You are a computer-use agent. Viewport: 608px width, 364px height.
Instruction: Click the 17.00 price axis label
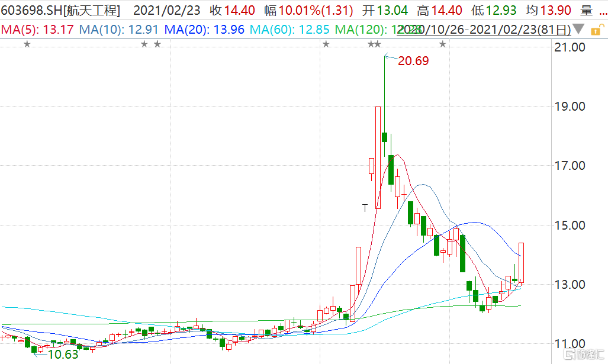(x=570, y=166)
